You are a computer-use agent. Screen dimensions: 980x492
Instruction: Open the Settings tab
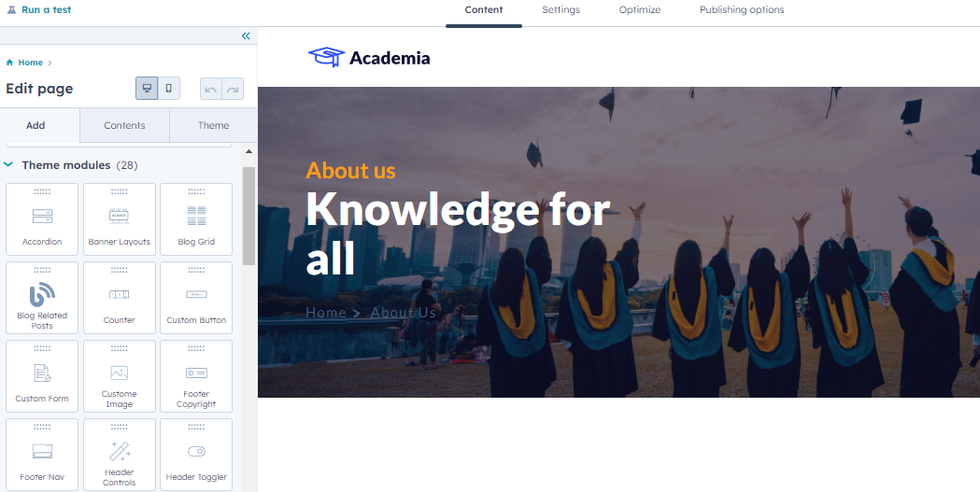(x=561, y=10)
